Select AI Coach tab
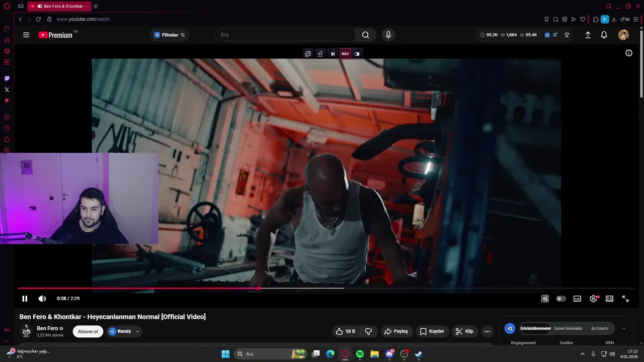This screenshot has width=644, height=362. click(599, 328)
